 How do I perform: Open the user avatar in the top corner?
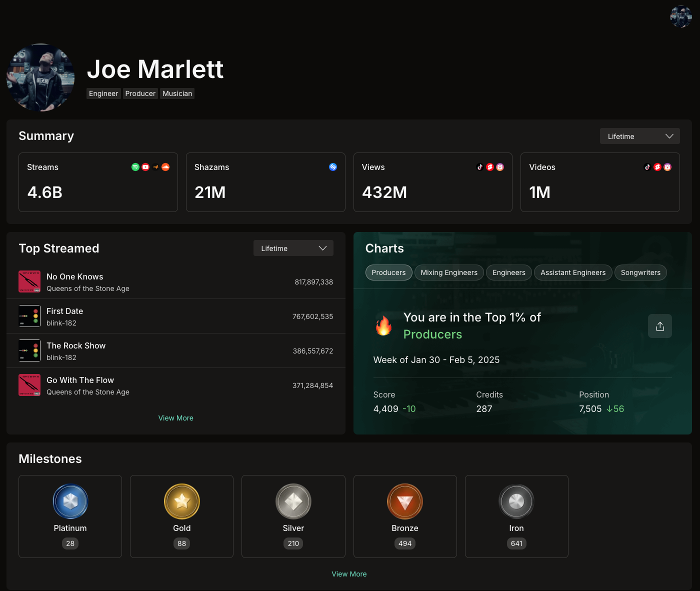coord(681,16)
